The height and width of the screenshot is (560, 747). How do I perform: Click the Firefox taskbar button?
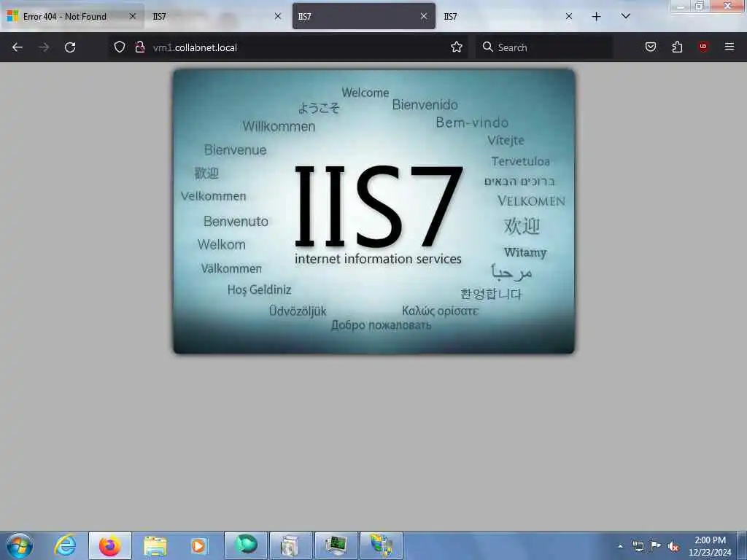(x=109, y=545)
